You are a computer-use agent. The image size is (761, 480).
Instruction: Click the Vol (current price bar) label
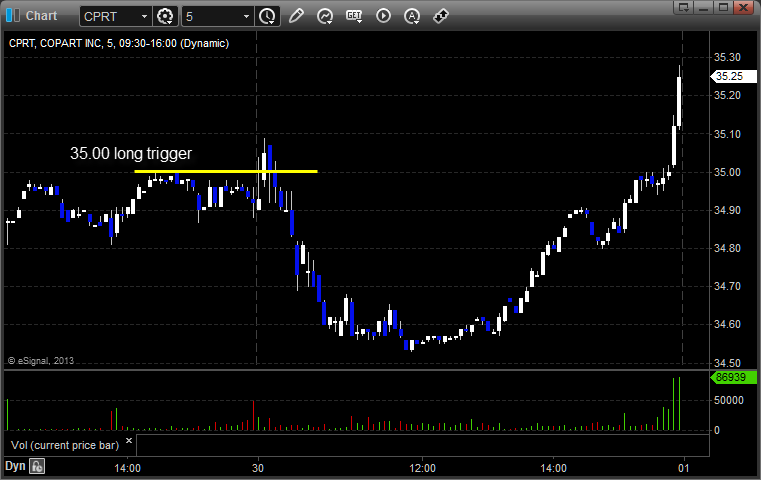coord(65,445)
